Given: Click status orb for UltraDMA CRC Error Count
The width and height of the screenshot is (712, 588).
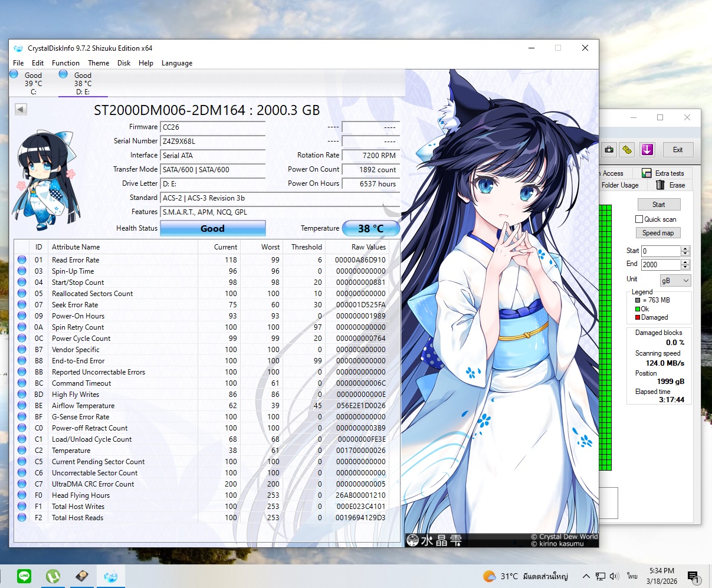Looking at the screenshot, I should 22,484.
